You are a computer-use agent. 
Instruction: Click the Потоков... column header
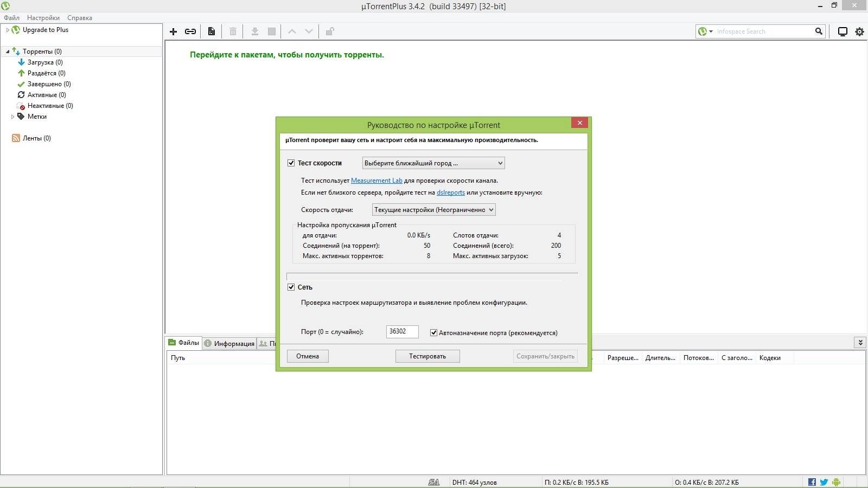click(699, 358)
